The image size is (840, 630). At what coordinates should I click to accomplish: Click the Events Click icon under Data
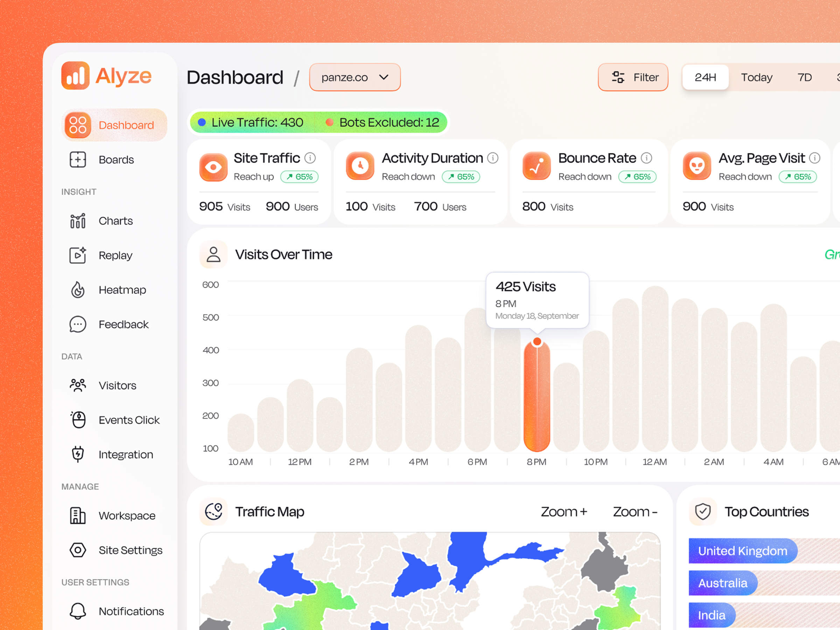coord(77,420)
